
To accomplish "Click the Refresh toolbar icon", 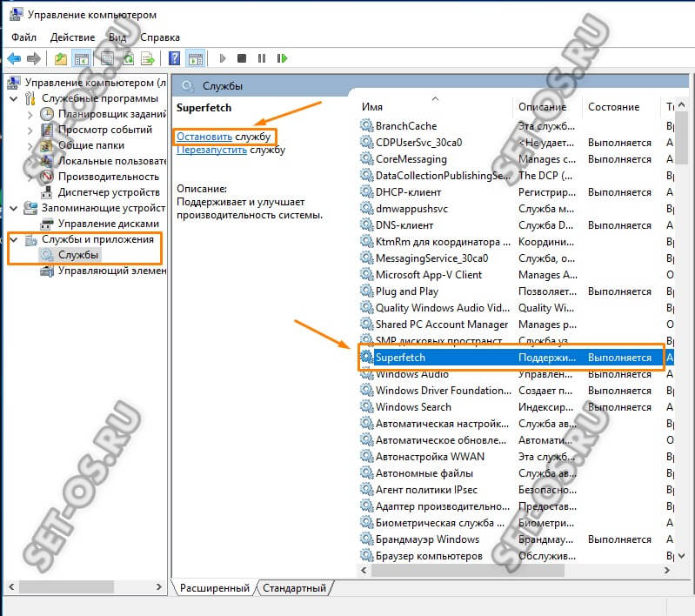I will (x=128, y=58).
